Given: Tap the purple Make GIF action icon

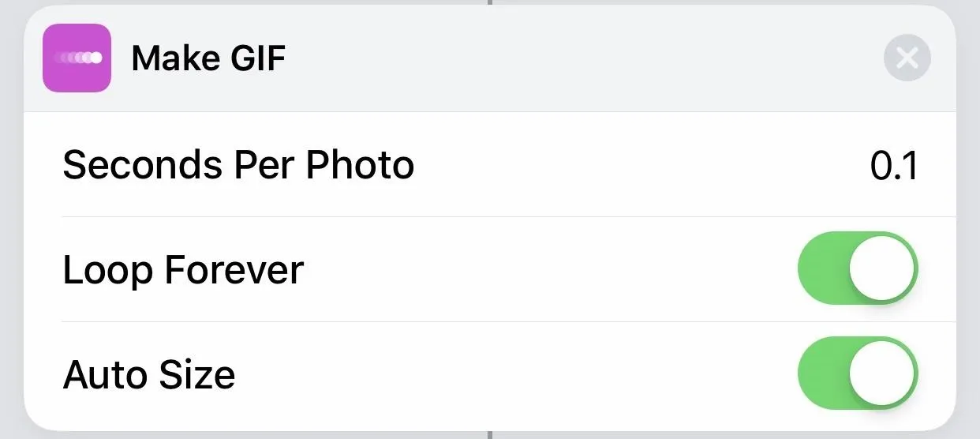Looking at the screenshot, I should (77, 58).
